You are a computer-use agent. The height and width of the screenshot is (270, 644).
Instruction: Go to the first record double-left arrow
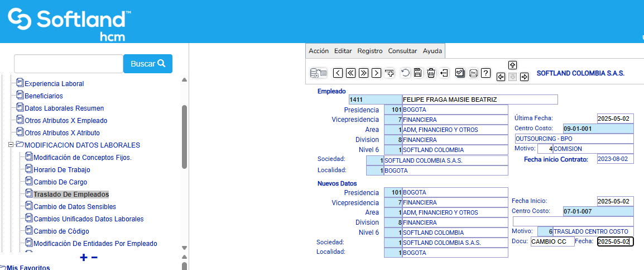click(x=350, y=73)
